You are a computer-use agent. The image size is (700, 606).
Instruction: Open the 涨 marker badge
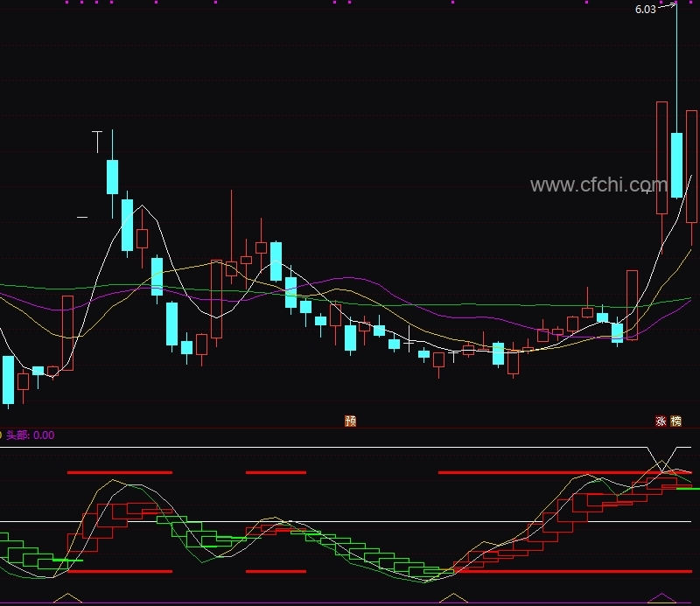click(661, 421)
